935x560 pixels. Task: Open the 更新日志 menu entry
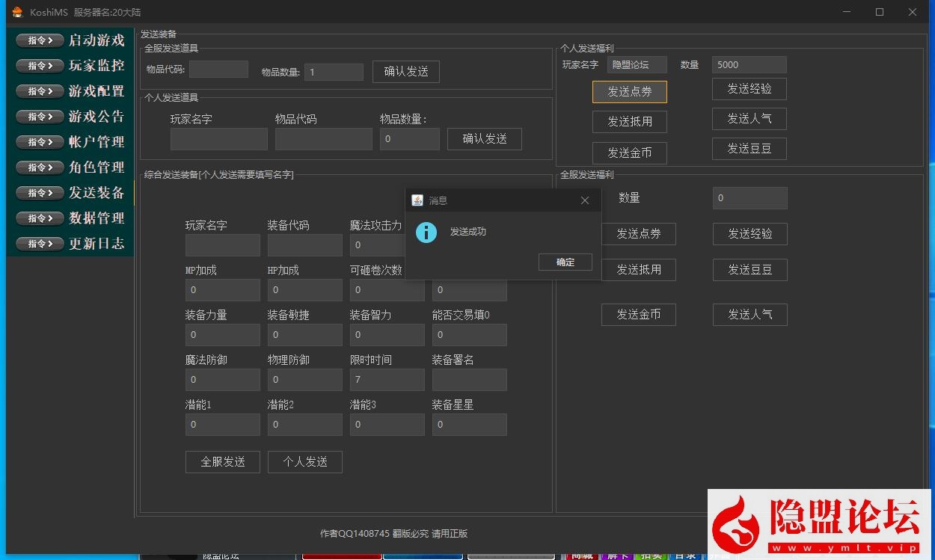(x=96, y=244)
